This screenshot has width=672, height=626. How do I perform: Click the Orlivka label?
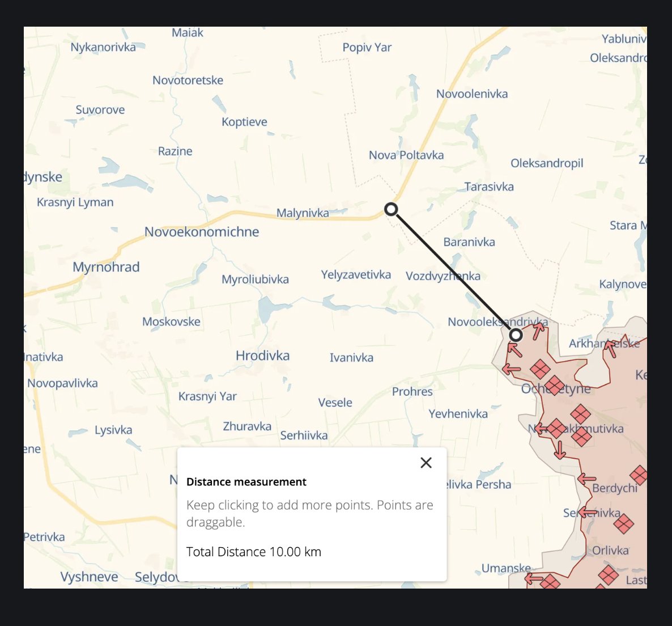[x=610, y=550]
